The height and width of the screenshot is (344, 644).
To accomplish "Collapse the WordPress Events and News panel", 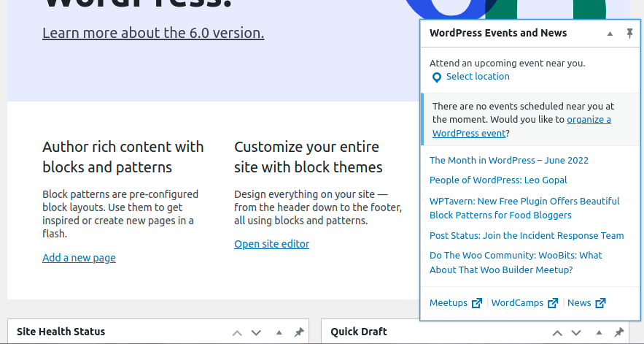I will click(x=610, y=34).
